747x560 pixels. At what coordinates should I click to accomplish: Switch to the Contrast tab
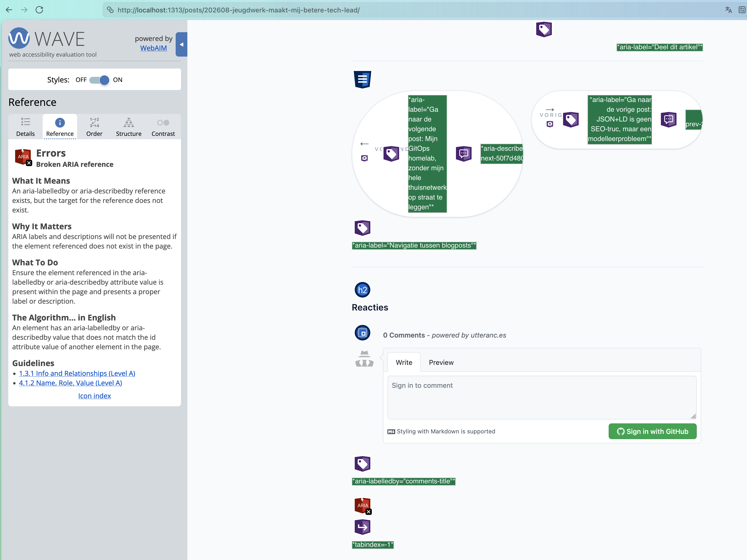[163, 127]
